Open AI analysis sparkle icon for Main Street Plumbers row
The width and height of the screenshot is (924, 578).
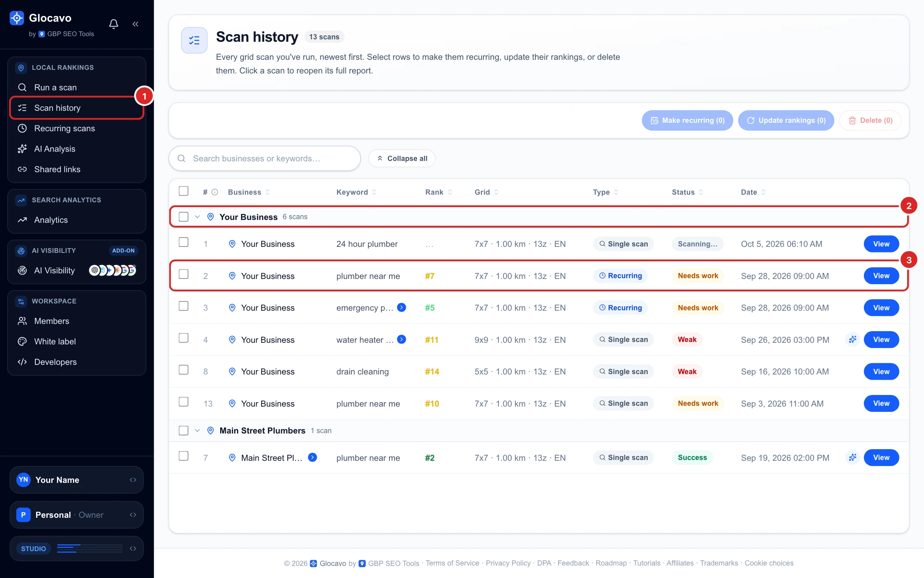pyautogui.click(x=853, y=458)
